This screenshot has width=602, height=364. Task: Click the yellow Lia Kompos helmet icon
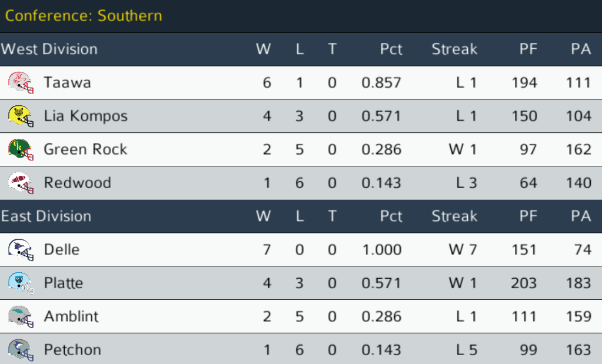point(21,116)
